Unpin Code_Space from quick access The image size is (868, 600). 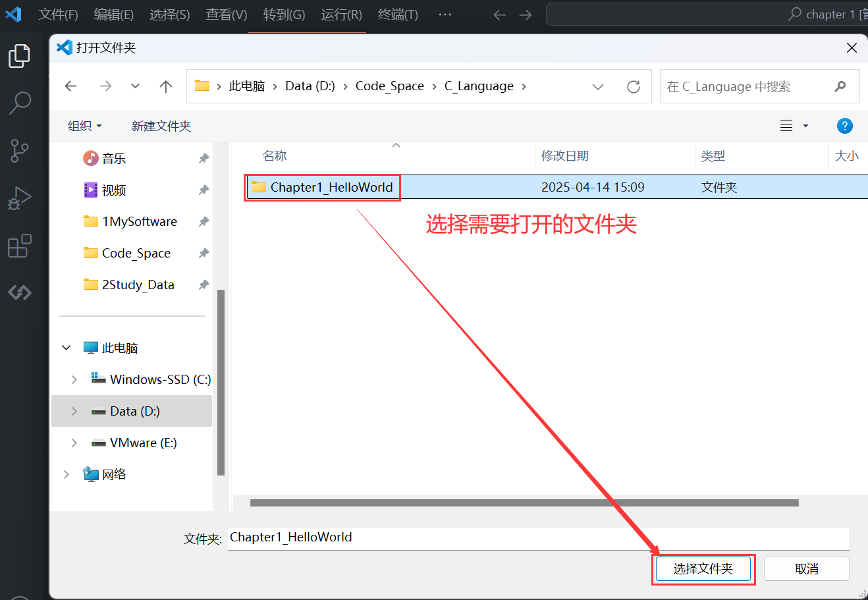pos(203,252)
